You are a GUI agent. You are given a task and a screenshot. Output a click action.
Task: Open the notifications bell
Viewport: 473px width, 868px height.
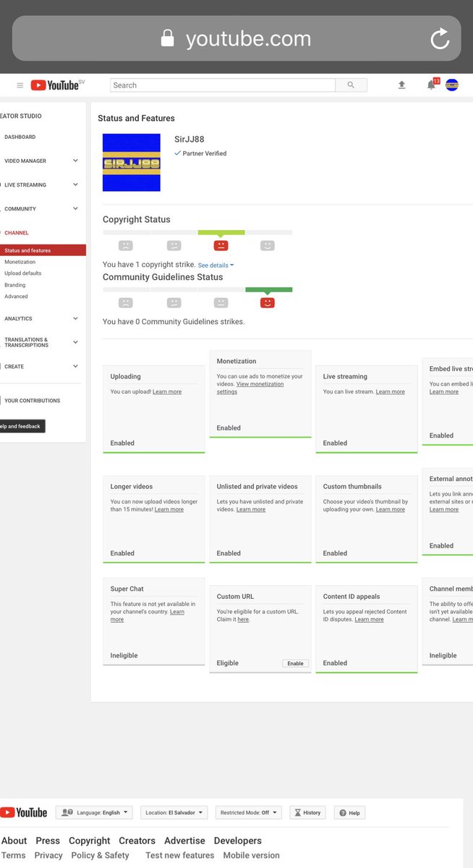[x=432, y=85]
